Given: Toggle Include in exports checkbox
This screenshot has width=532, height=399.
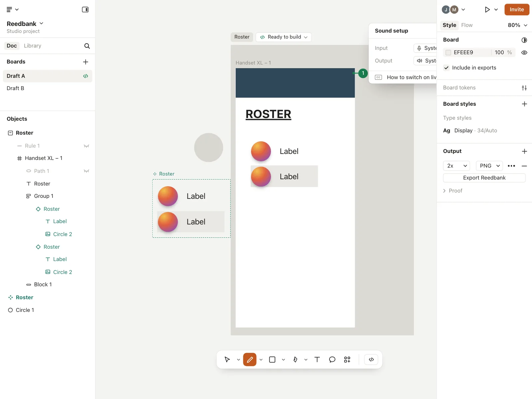Looking at the screenshot, I should click(x=446, y=68).
